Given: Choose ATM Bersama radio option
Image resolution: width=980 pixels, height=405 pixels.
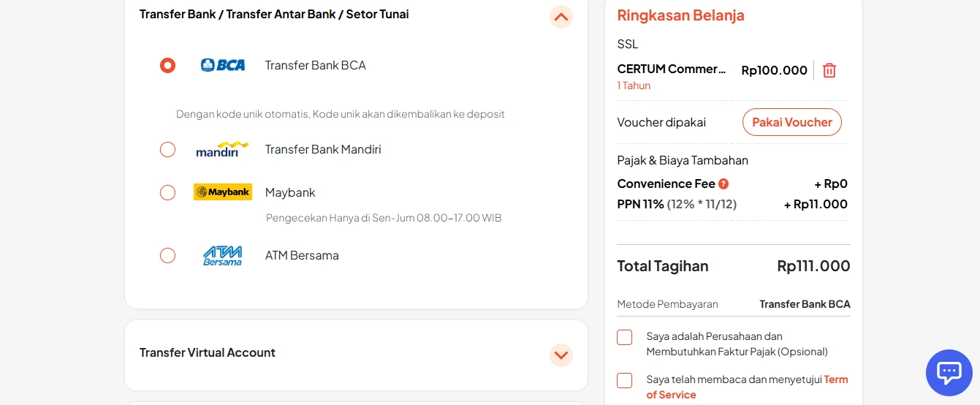Looking at the screenshot, I should (x=168, y=256).
